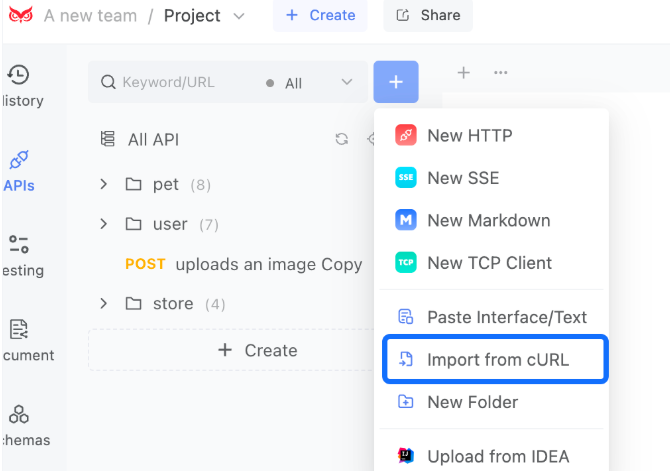Click the Share button's export icon
This screenshot has height=471, width=670.
click(x=403, y=15)
